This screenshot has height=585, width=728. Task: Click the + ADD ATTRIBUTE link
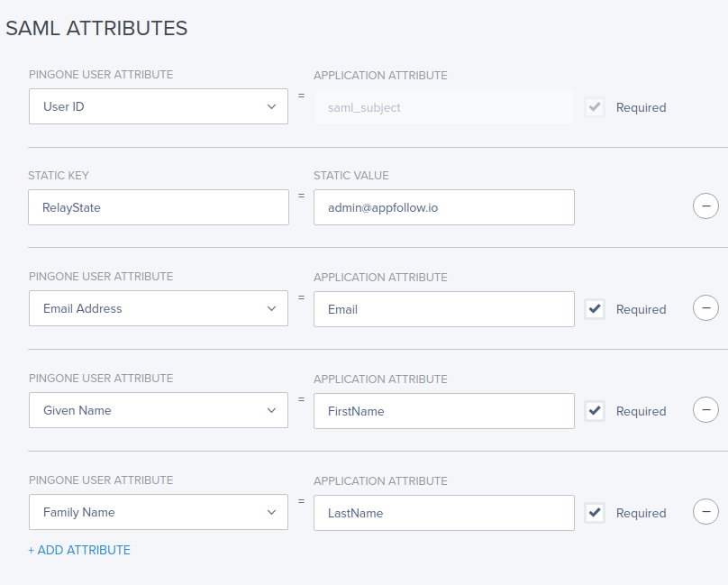[x=79, y=550]
